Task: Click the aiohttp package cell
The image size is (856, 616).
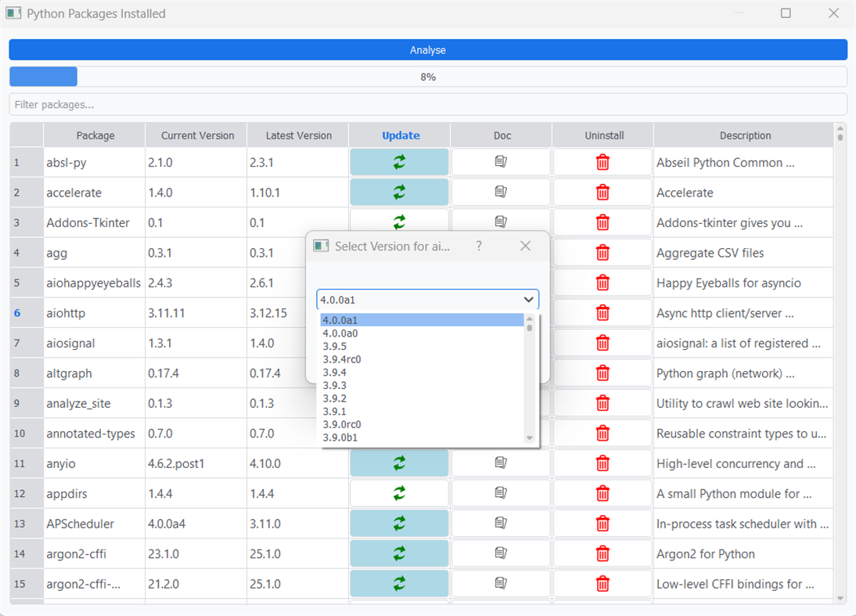Action: (95, 313)
